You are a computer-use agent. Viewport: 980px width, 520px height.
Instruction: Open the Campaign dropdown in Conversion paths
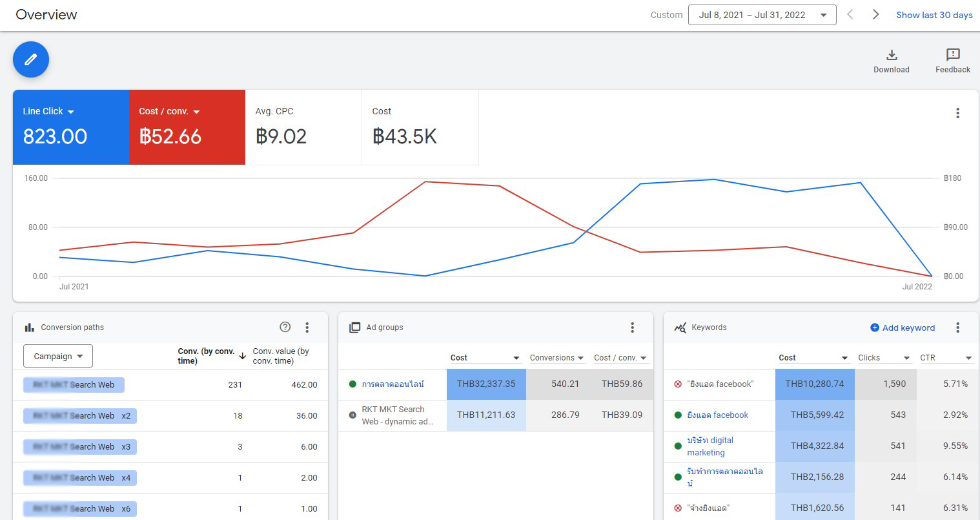(58, 356)
